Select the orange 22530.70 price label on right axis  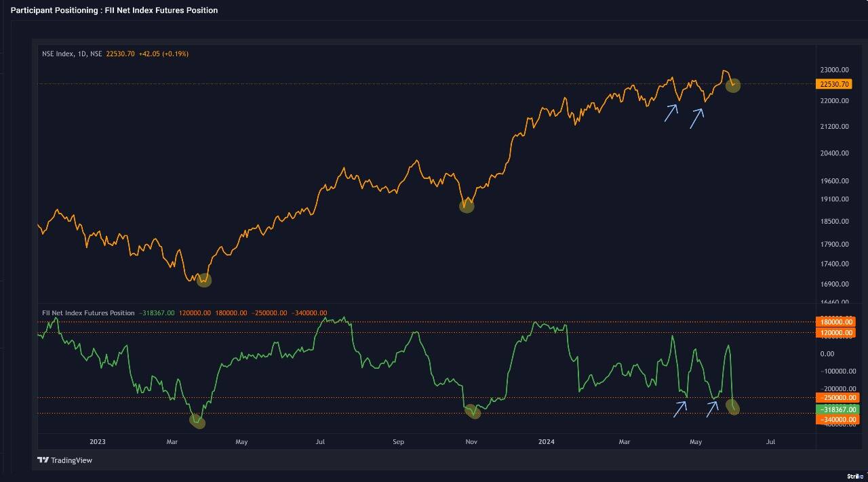coord(835,84)
